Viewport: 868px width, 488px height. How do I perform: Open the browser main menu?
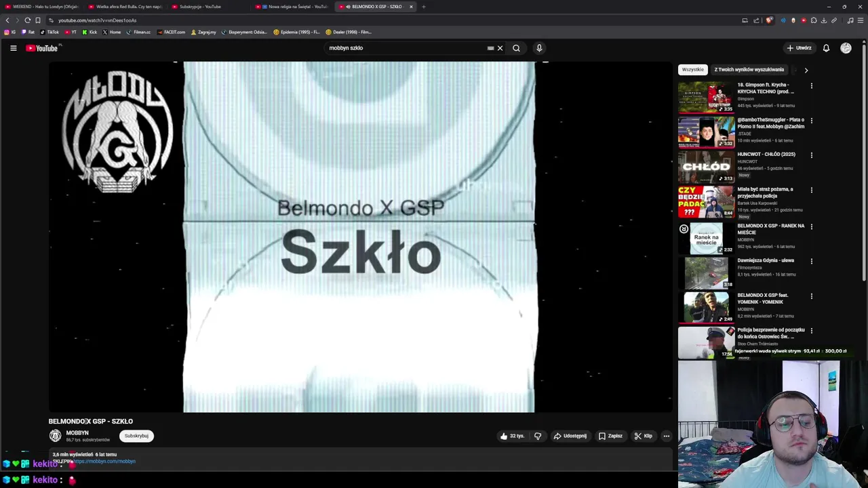(x=861, y=20)
